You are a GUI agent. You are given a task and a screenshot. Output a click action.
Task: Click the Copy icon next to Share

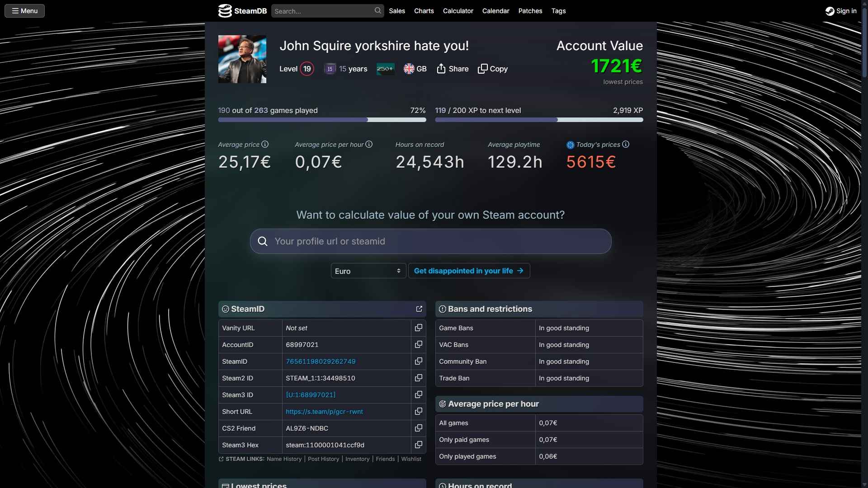point(482,69)
